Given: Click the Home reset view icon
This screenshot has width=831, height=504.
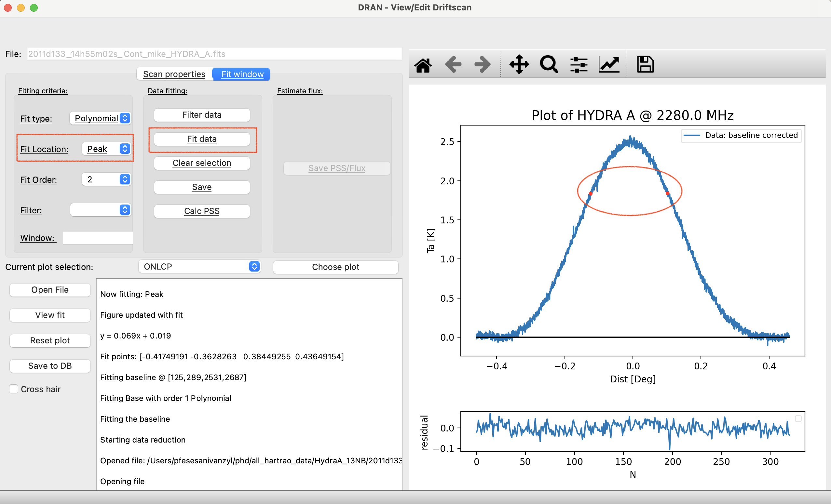Looking at the screenshot, I should [423, 65].
